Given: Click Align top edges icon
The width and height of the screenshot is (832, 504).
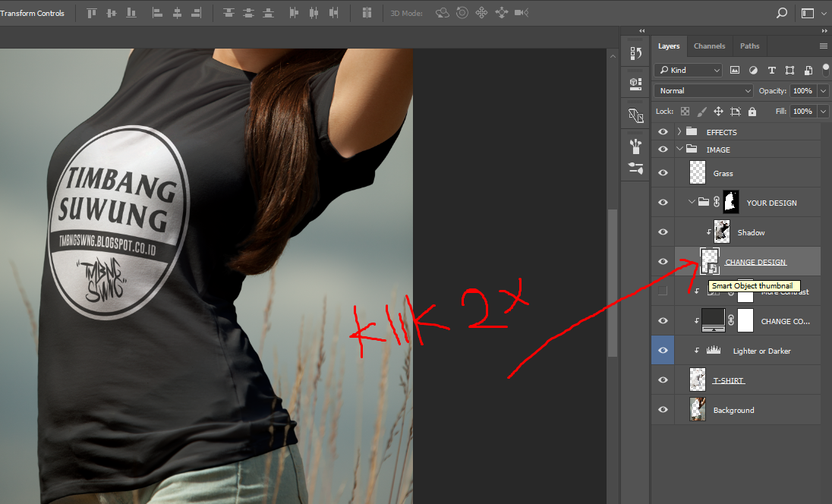Looking at the screenshot, I should (x=92, y=13).
